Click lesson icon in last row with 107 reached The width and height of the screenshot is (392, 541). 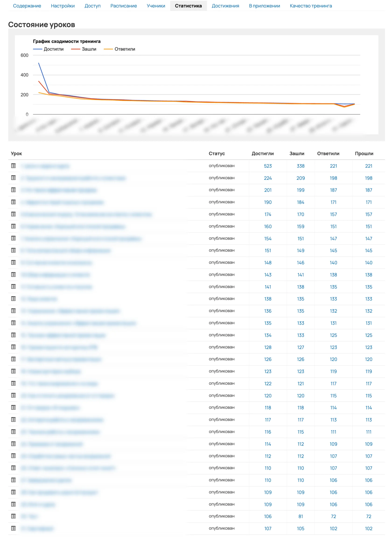coord(13,528)
